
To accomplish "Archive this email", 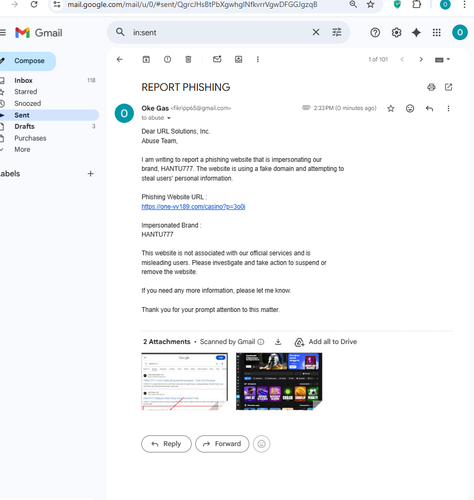I will tap(146, 59).
